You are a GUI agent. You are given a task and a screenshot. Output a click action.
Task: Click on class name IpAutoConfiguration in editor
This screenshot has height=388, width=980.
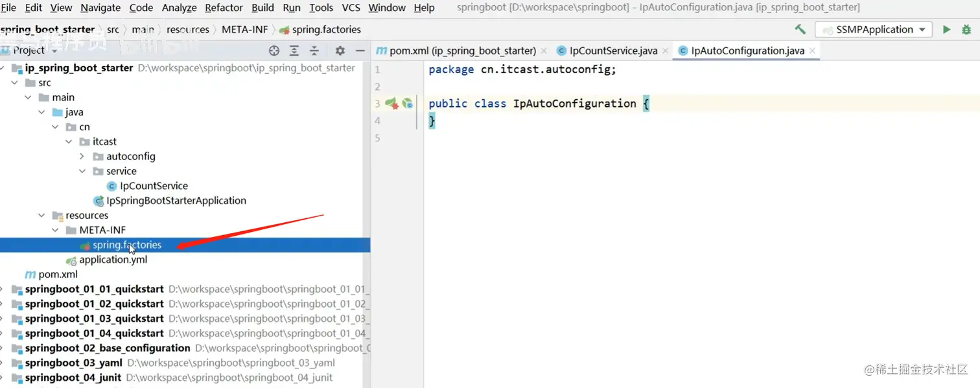(574, 104)
